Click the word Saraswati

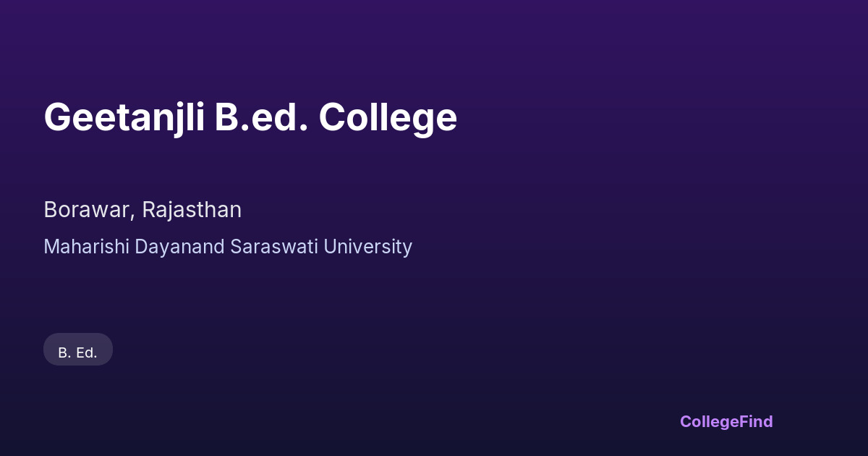click(274, 247)
